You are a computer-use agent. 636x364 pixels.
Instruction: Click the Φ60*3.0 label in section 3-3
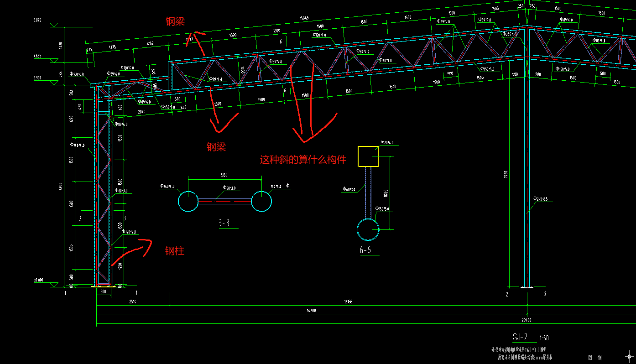click(x=229, y=187)
